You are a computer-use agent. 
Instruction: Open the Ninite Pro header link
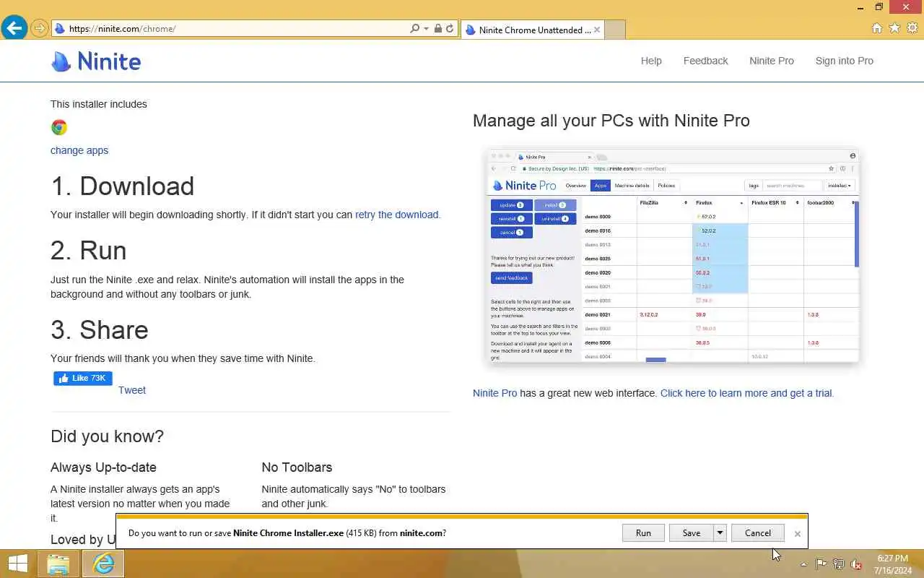point(771,61)
